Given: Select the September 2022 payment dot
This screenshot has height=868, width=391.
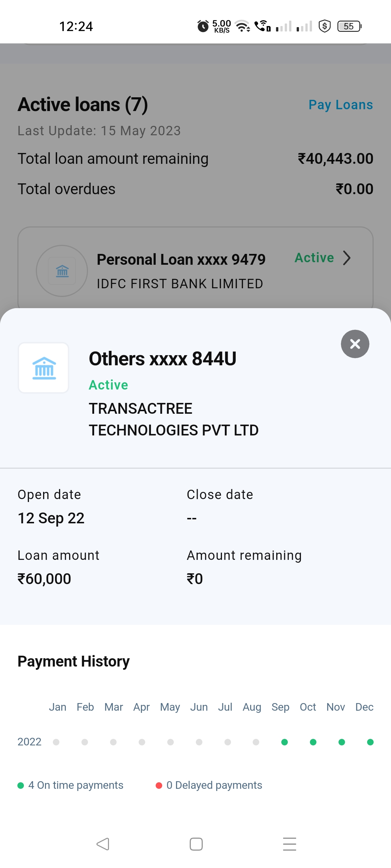Looking at the screenshot, I should [x=285, y=742].
